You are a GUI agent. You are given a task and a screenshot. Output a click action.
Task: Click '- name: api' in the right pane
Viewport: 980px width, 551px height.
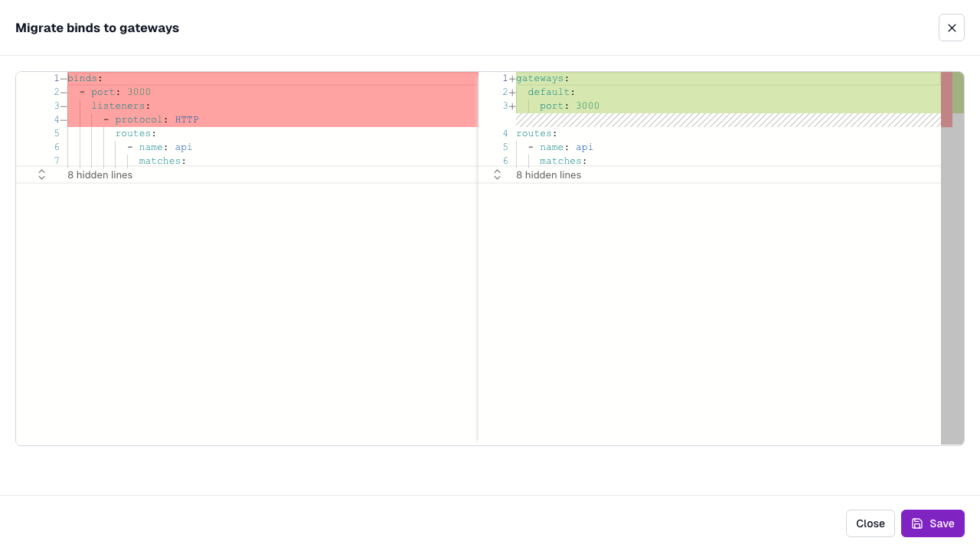560,147
